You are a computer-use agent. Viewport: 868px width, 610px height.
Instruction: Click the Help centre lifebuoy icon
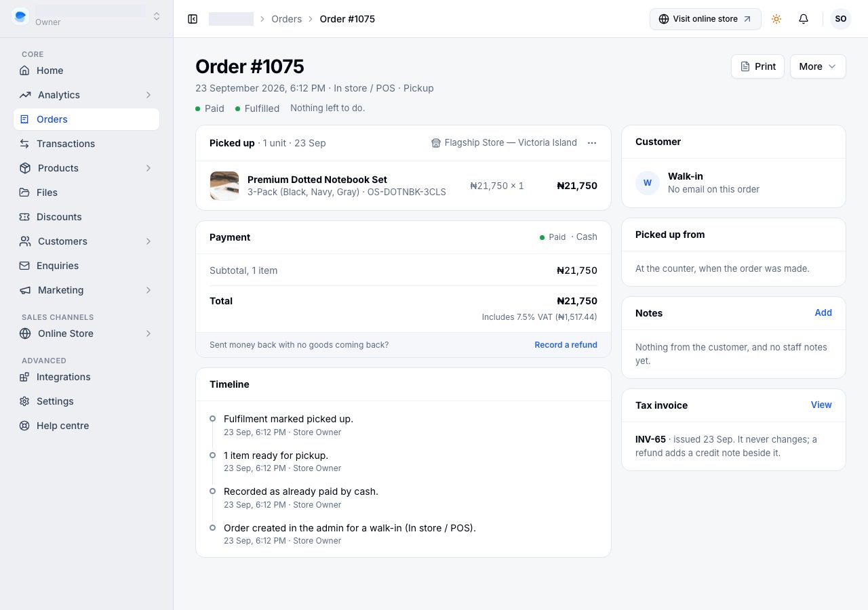[24, 426]
